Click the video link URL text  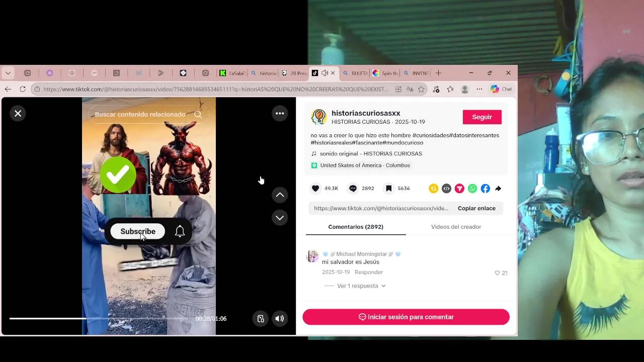[x=381, y=208]
